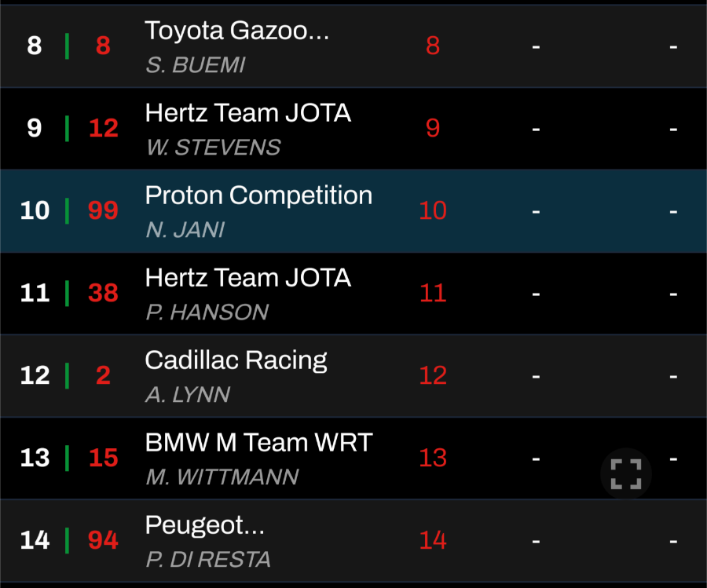Click driver S. BUEMI name
This screenshot has height=588, width=707.
point(196,65)
